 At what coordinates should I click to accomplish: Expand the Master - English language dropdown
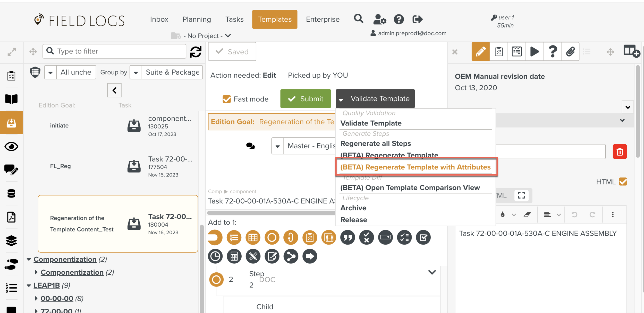click(x=277, y=146)
